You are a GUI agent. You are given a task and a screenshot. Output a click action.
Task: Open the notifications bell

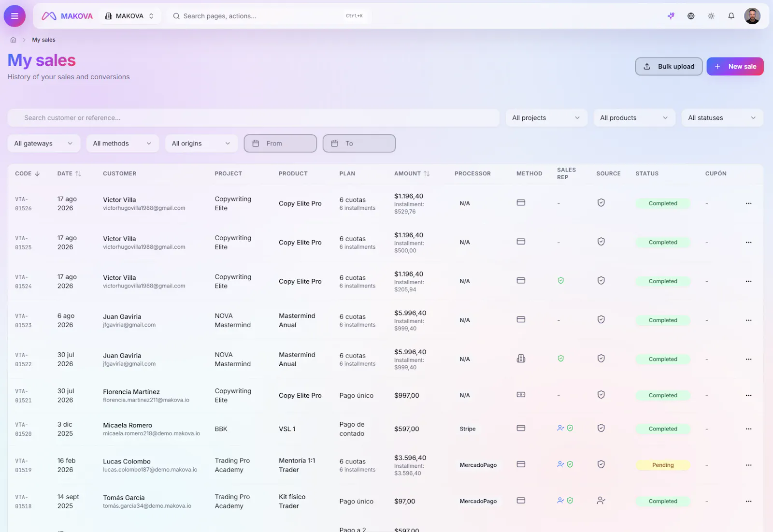(x=731, y=16)
